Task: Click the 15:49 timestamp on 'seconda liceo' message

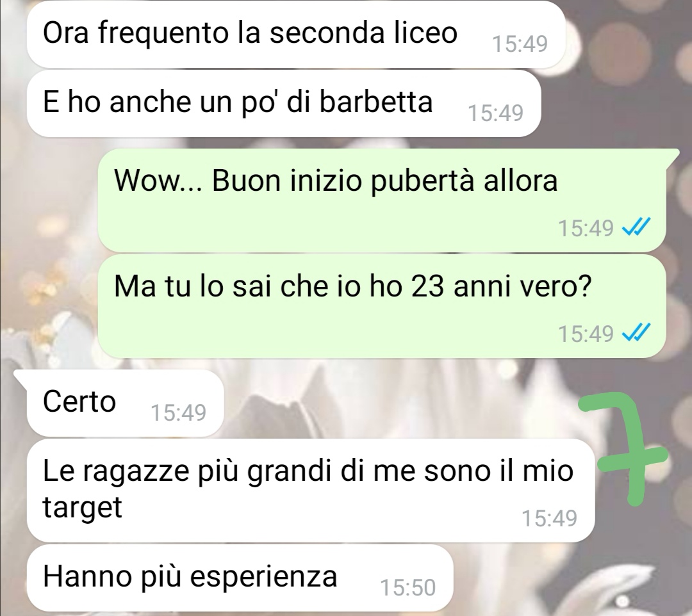Action: [x=520, y=44]
